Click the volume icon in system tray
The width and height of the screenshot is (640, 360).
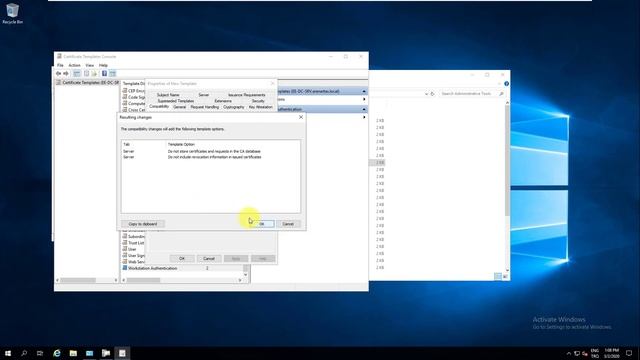(584, 353)
